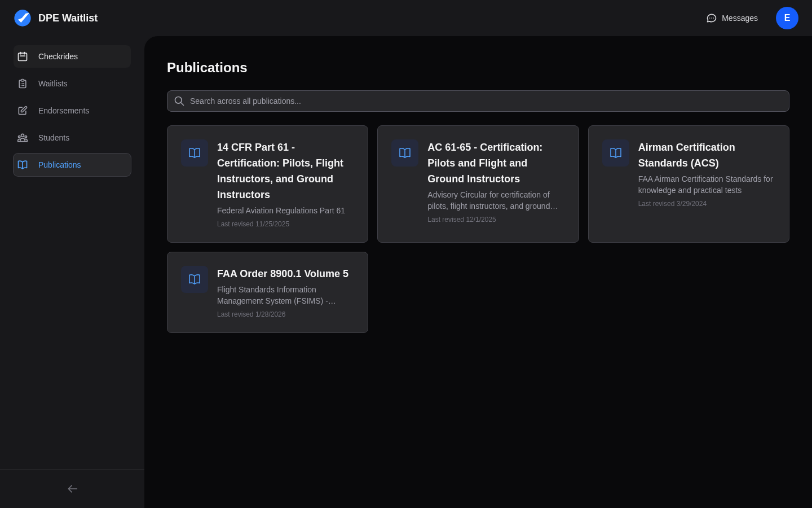
Task: Switch to the Checkrides section
Action: (x=58, y=56)
